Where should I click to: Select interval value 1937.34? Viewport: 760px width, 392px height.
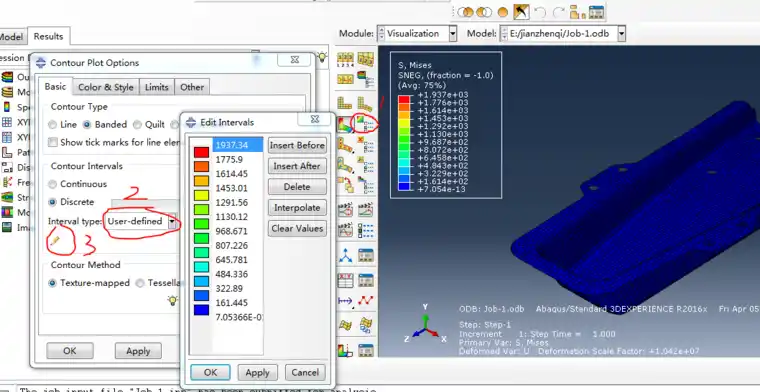238,145
